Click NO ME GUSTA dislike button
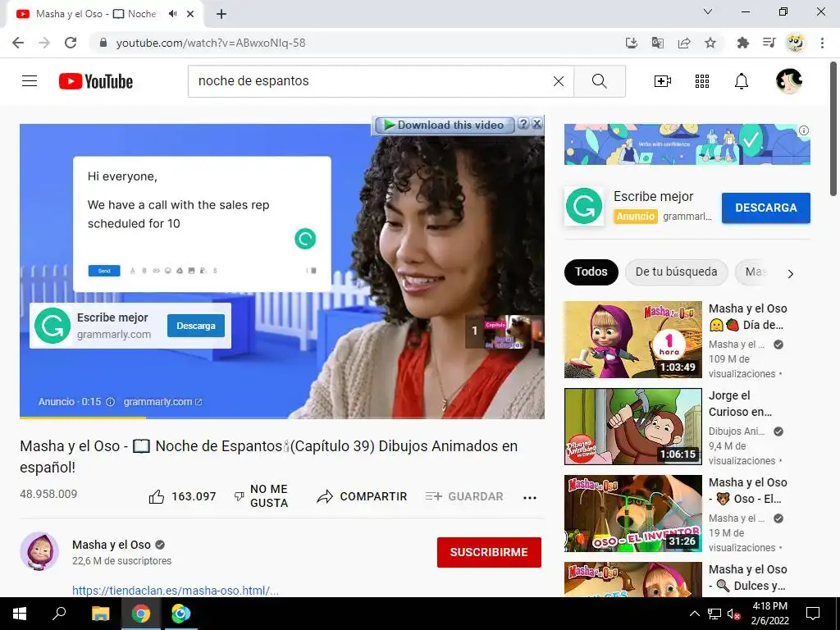The height and width of the screenshot is (630, 840). pyautogui.click(x=262, y=496)
